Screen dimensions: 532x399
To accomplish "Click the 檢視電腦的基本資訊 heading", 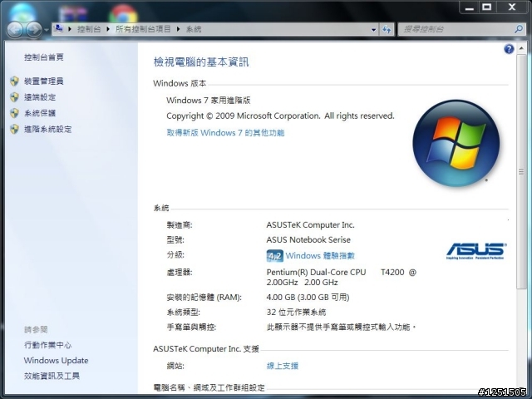I will pyautogui.click(x=201, y=62).
